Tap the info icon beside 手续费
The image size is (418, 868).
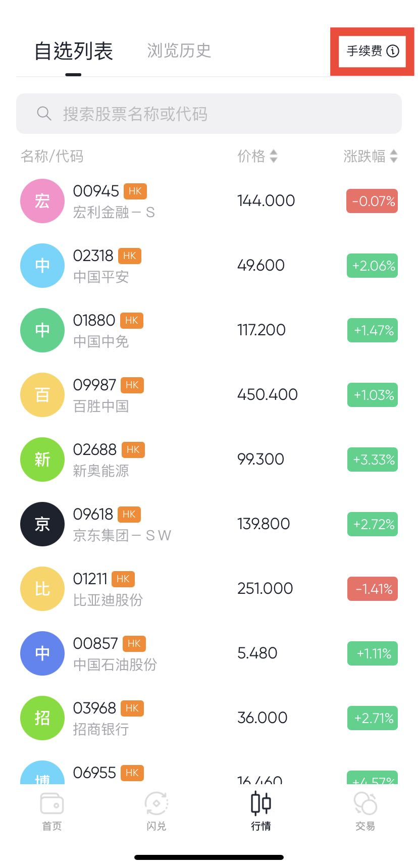point(393,51)
